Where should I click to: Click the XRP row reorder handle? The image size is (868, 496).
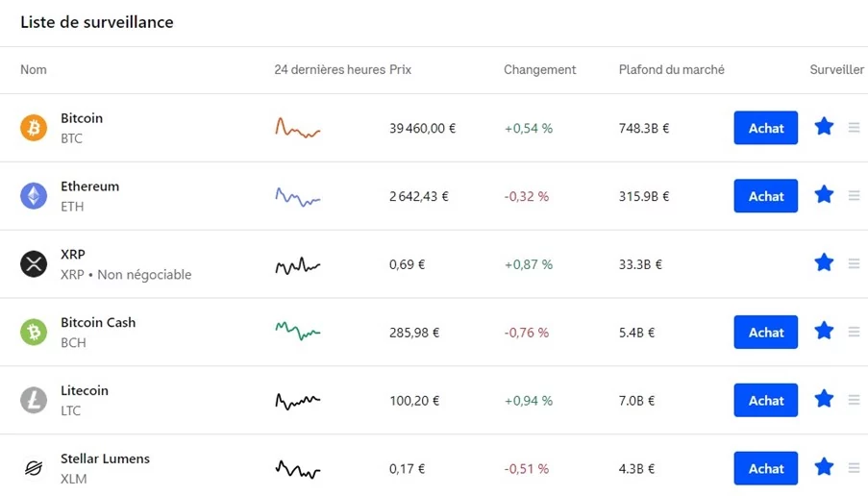(855, 264)
